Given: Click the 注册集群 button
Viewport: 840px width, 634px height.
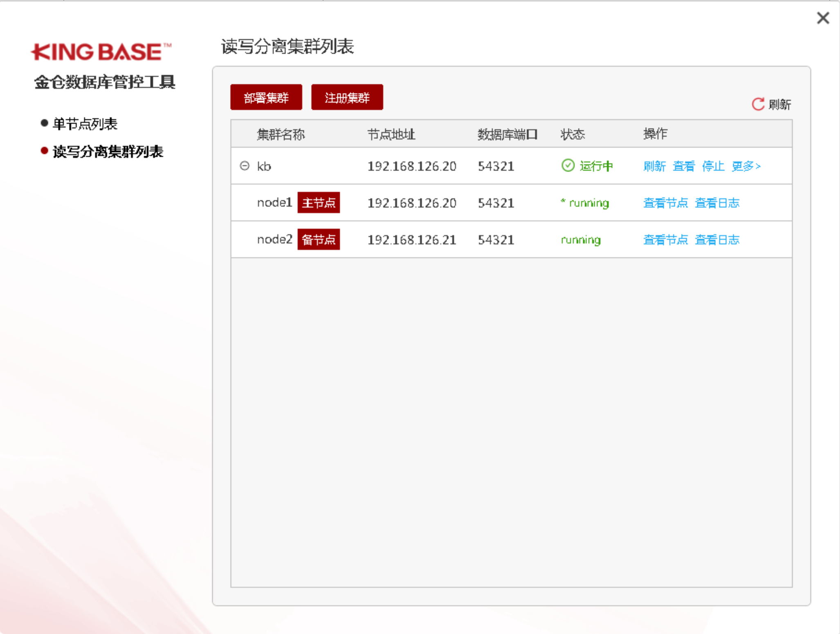Looking at the screenshot, I should 347,97.
